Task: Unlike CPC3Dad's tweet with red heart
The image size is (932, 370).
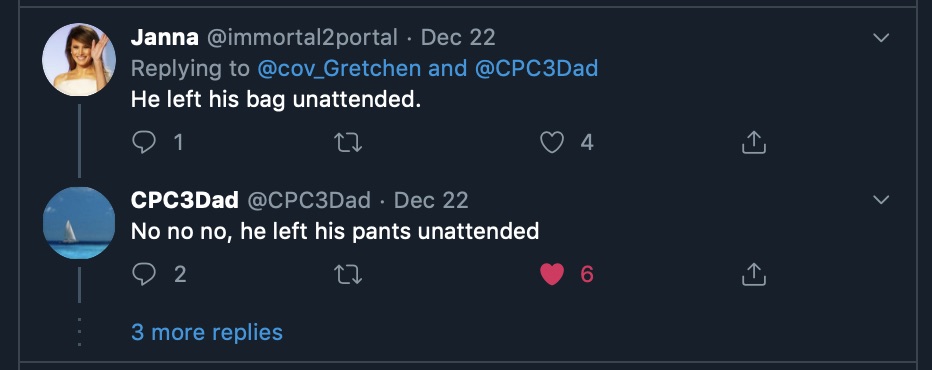Action: 552,275
